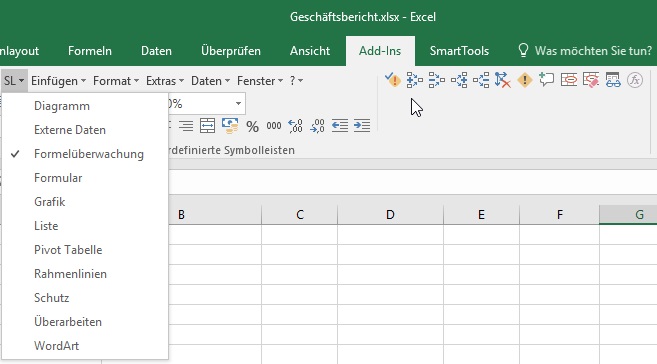657x364 pixels.
Task: Apply thousands separator 000 format
Action: point(274,126)
